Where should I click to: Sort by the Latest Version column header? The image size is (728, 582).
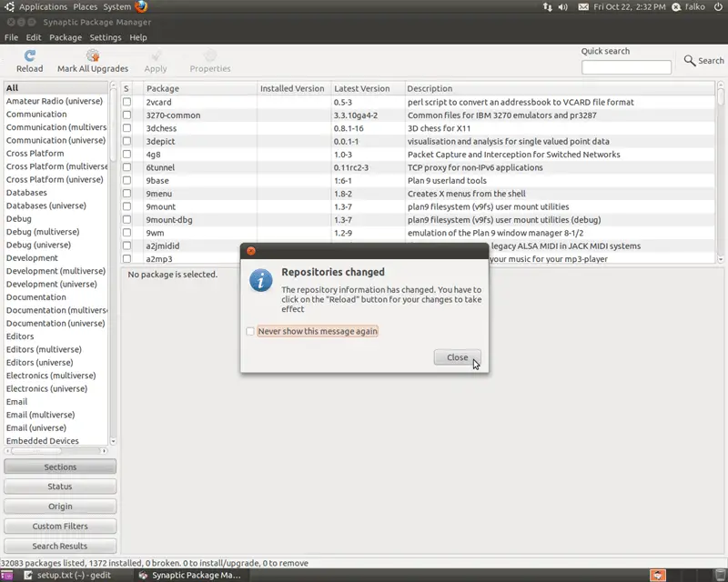(x=368, y=88)
